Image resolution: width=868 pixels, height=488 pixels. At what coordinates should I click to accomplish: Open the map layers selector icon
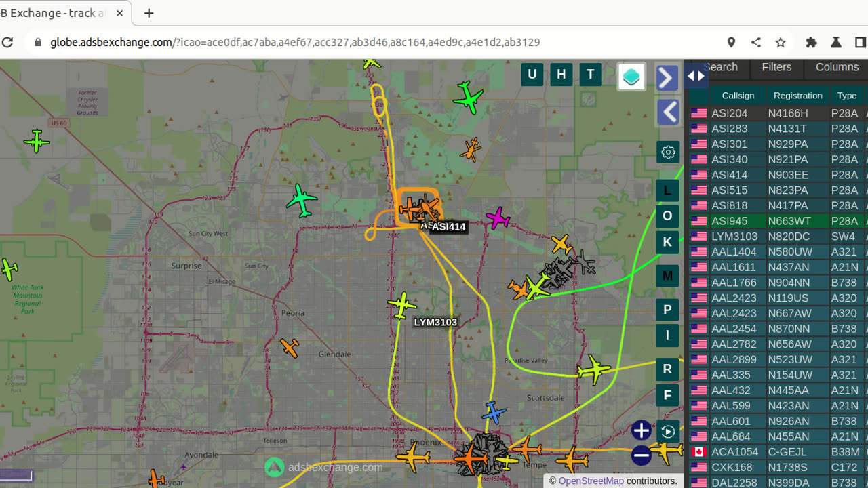point(631,77)
